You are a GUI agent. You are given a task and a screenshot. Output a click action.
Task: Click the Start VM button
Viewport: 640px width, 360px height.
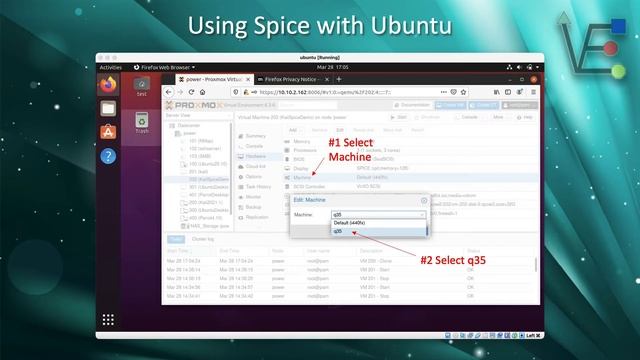pyautogui.click(x=399, y=118)
